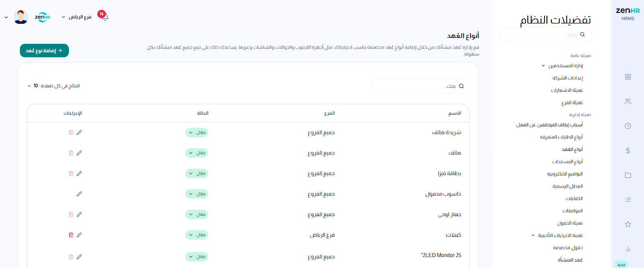The width and height of the screenshot is (644, 268).
Task: Delete the هاتف custody type row
Action: coord(71,153)
